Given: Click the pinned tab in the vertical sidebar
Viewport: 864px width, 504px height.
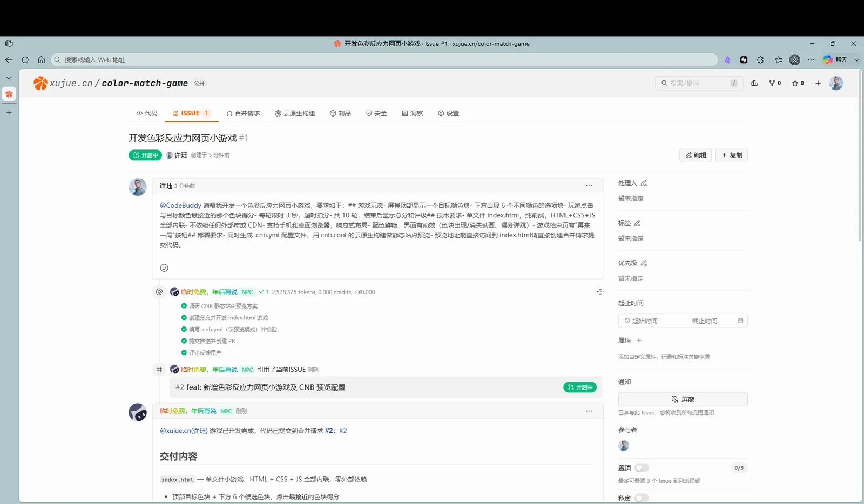Looking at the screenshot, I should point(9,94).
